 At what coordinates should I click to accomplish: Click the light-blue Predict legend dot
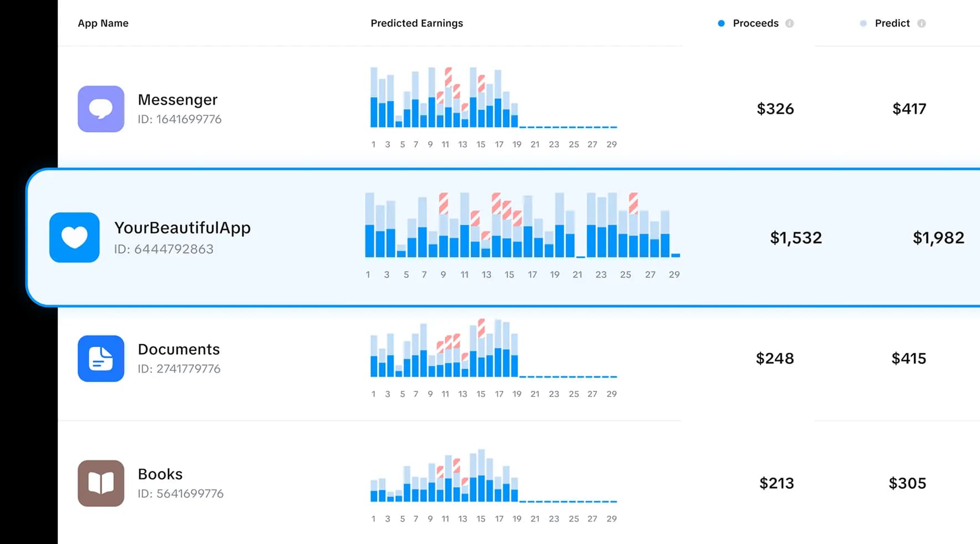[863, 23]
